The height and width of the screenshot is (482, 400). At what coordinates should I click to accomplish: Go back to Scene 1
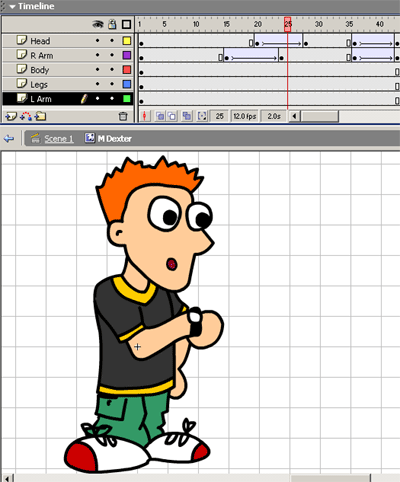(59, 139)
